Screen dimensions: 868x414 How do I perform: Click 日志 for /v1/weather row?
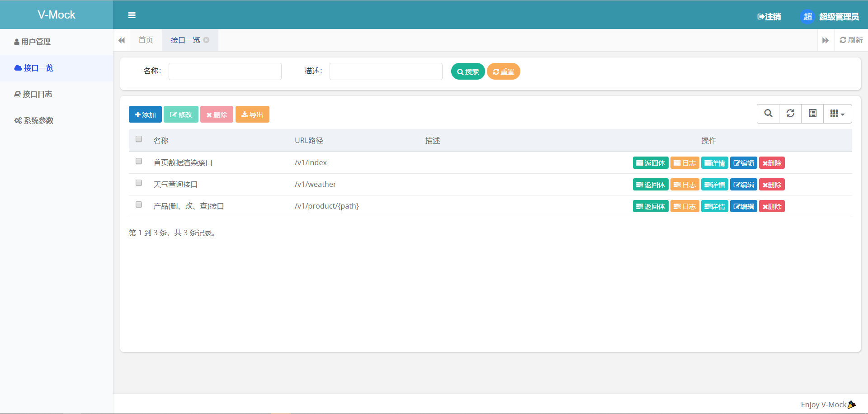point(685,185)
